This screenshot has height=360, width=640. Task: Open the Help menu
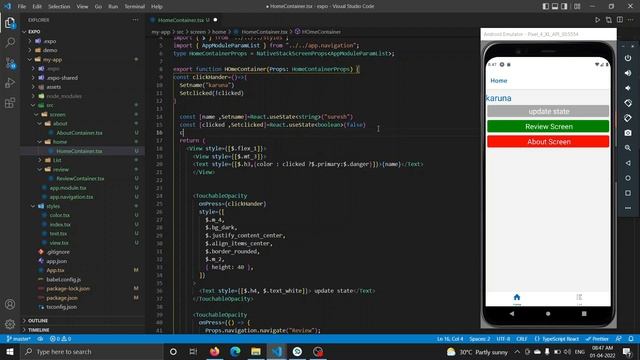pyautogui.click(x=157, y=6)
